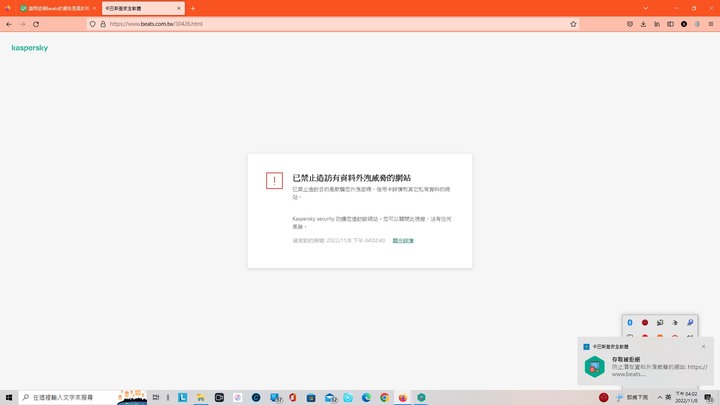Viewport: 720px width, 405px height.
Task: Click the address bar URL beats.com.tw
Action: click(x=156, y=24)
